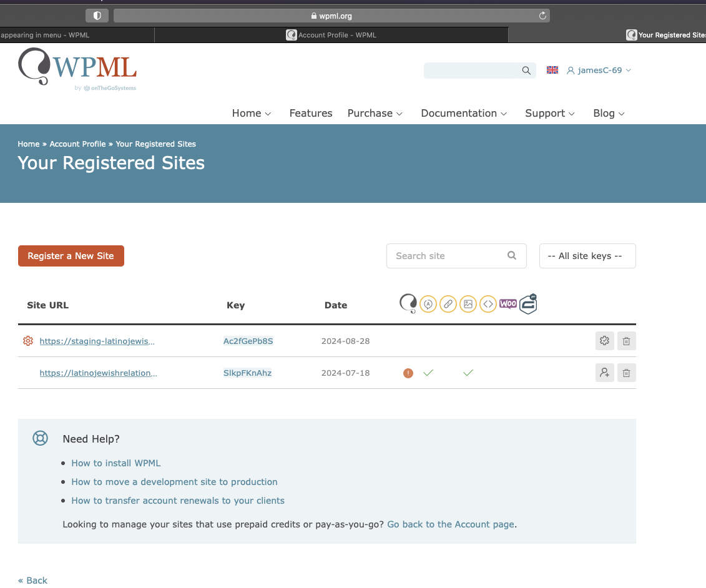Click the orange warning icon in latinojewishrelation row
This screenshot has height=588, width=706.
[408, 373]
